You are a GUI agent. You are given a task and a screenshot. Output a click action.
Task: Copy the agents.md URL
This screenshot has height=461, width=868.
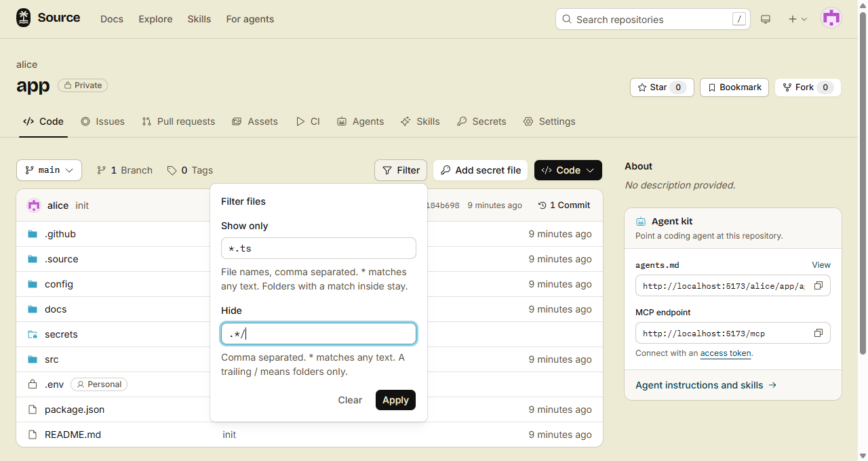coord(818,286)
